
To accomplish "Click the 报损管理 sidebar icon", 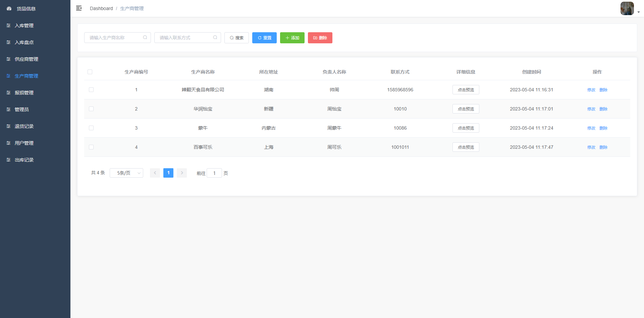I will (8, 92).
